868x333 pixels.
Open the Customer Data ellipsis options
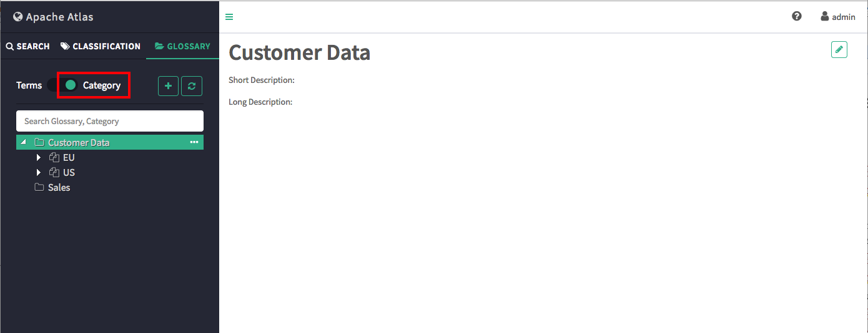click(x=194, y=142)
